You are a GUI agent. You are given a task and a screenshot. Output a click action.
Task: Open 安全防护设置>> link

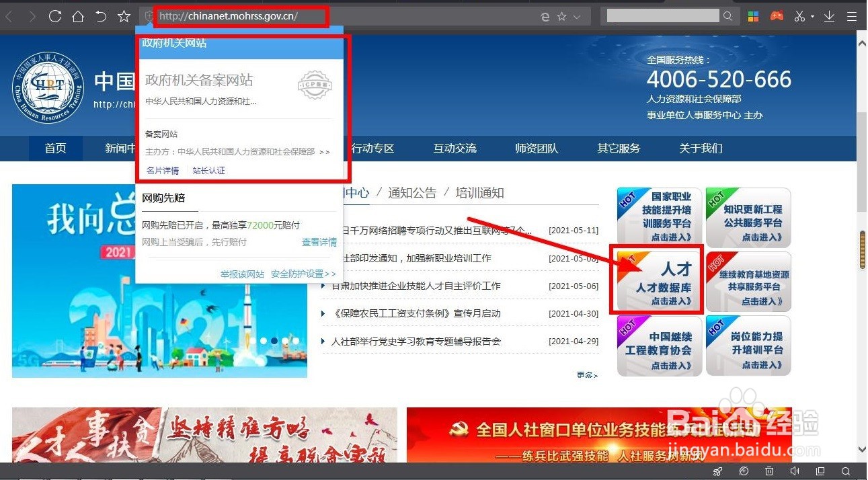click(x=303, y=274)
